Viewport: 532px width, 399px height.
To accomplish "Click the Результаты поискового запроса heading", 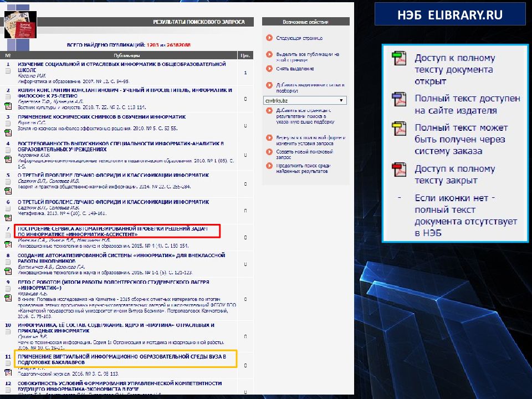I will click(x=199, y=22).
